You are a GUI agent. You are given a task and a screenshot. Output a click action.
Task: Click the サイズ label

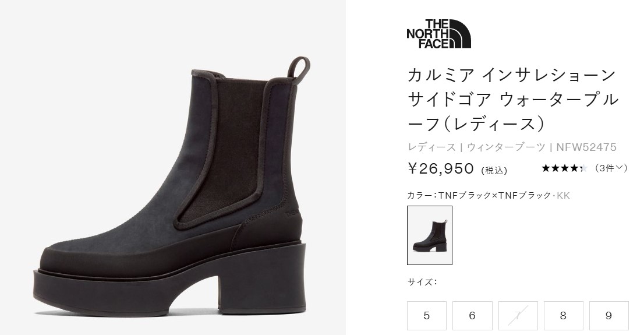click(420, 282)
